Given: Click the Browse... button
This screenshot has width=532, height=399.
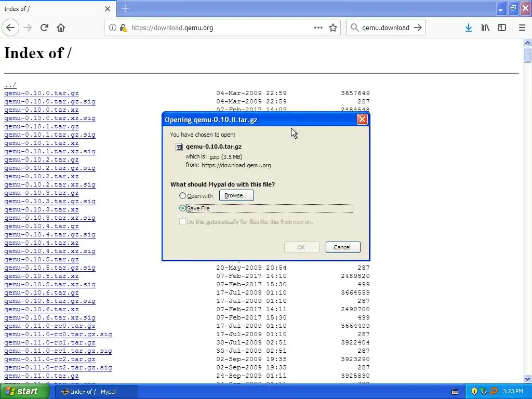Looking at the screenshot, I should (x=236, y=195).
